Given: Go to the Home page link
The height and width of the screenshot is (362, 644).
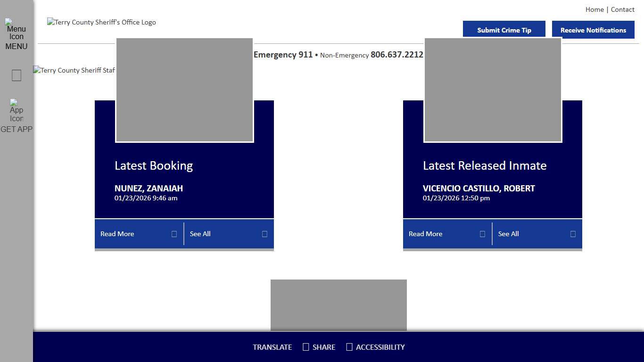Looking at the screenshot, I should point(594,9).
